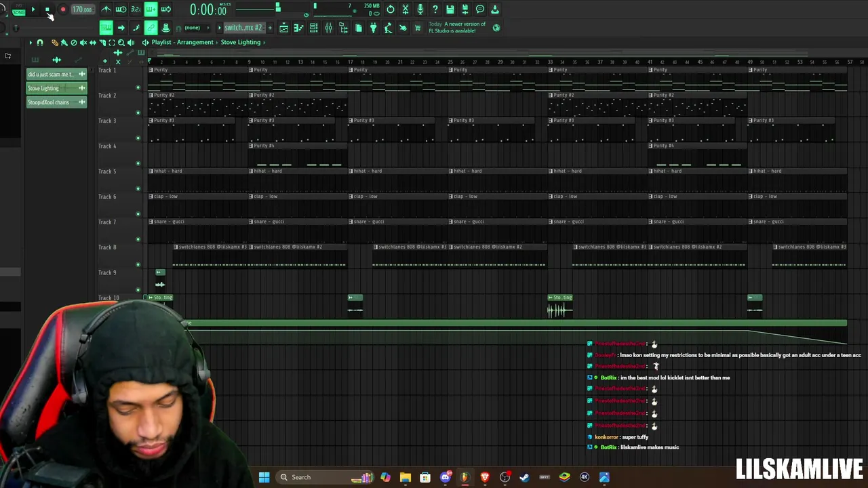
Task: Toggle mute dot on Track 5
Action: (138, 188)
